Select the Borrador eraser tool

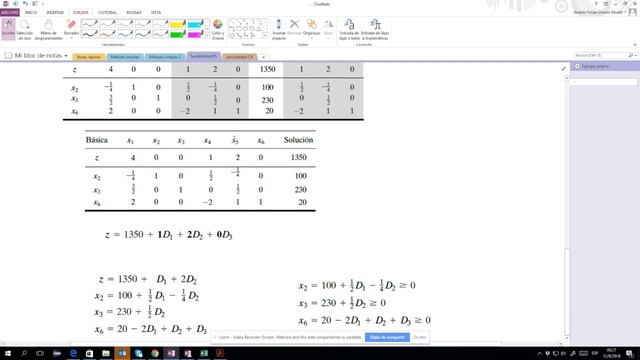[71, 27]
